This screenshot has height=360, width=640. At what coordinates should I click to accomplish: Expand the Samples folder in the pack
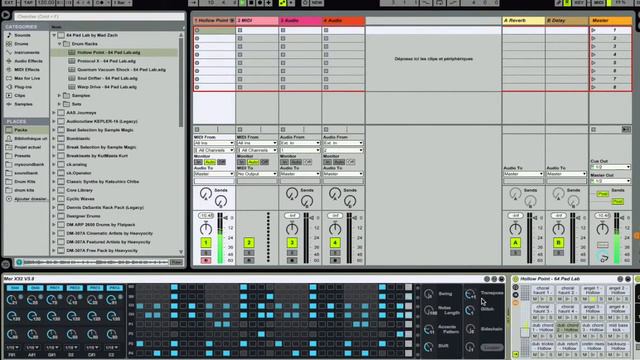tap(60, 95)
